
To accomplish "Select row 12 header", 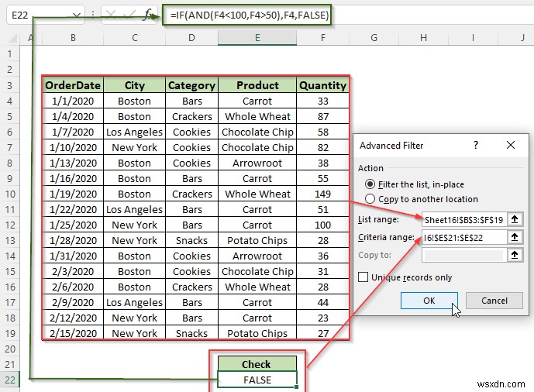I will coord(10,225).
